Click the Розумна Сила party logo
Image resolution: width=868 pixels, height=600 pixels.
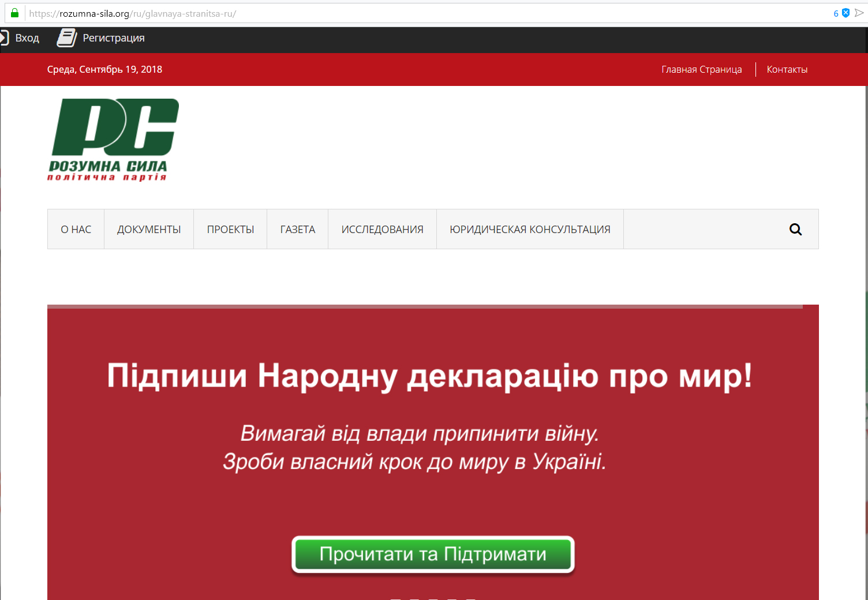pyautogui.click(x=114, y=140)
